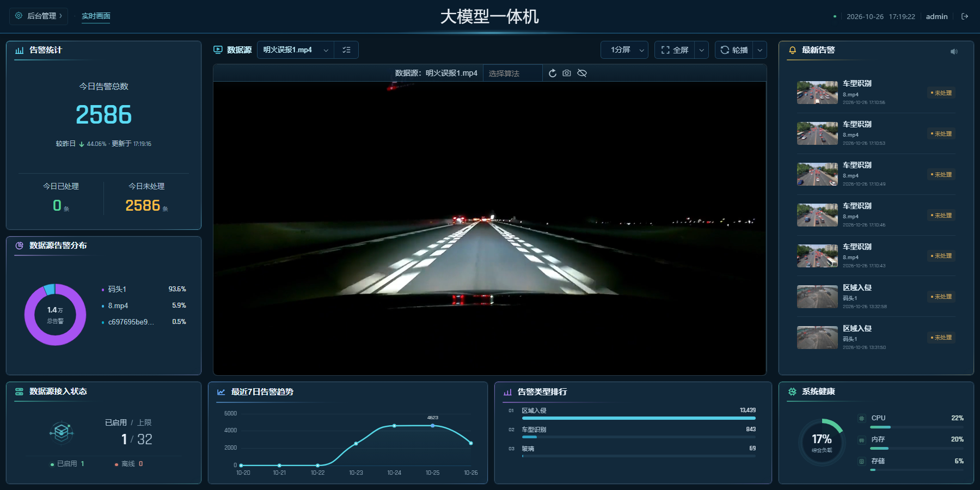
Task: Click the 区域入侵 ranking progress bar
Action: coord(639,418)
